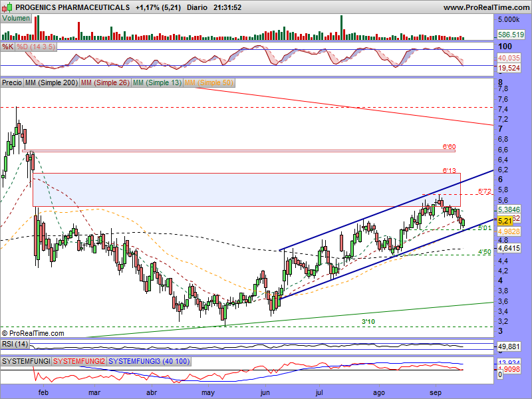Click the 4,9828 moving average value
This screenshot has height=399, width=532.
tap(509, 231)
